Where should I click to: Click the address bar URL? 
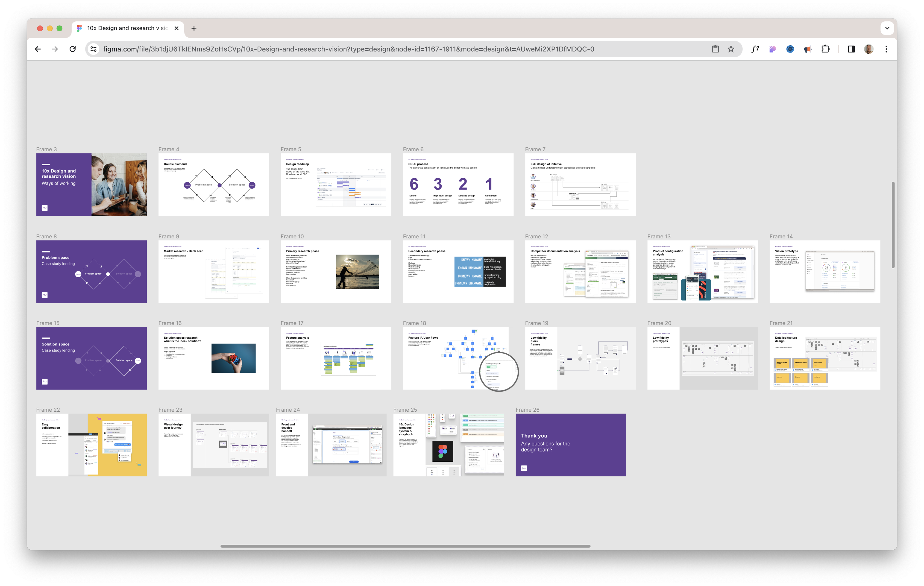348,49
